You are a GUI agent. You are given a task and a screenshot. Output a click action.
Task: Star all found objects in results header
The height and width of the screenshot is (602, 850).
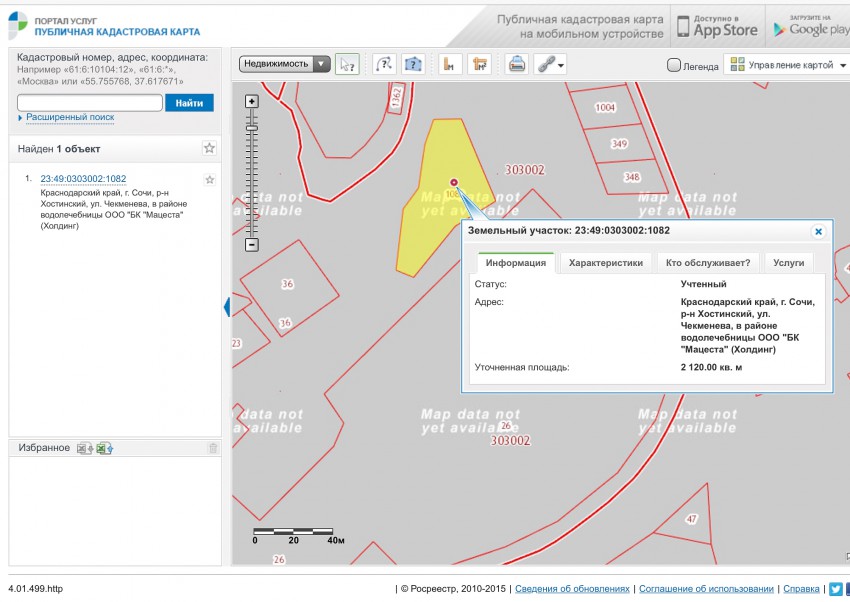pos(209,148)
